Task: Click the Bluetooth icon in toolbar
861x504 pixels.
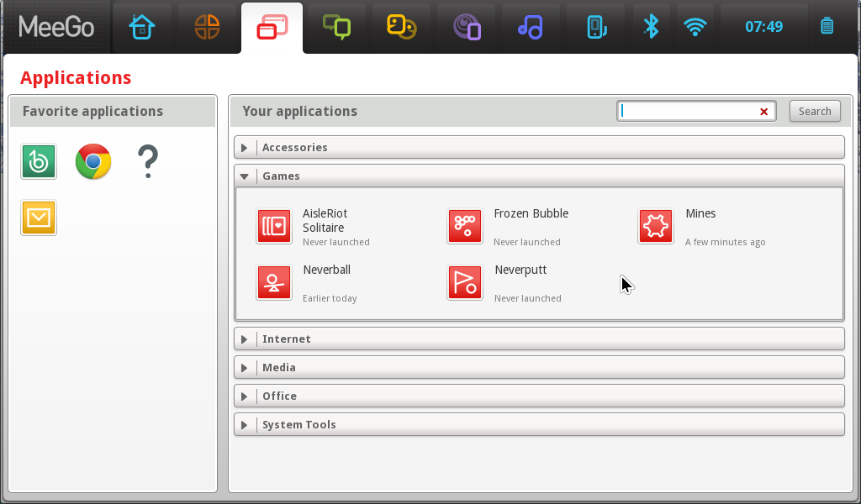Action: point(652,26)
